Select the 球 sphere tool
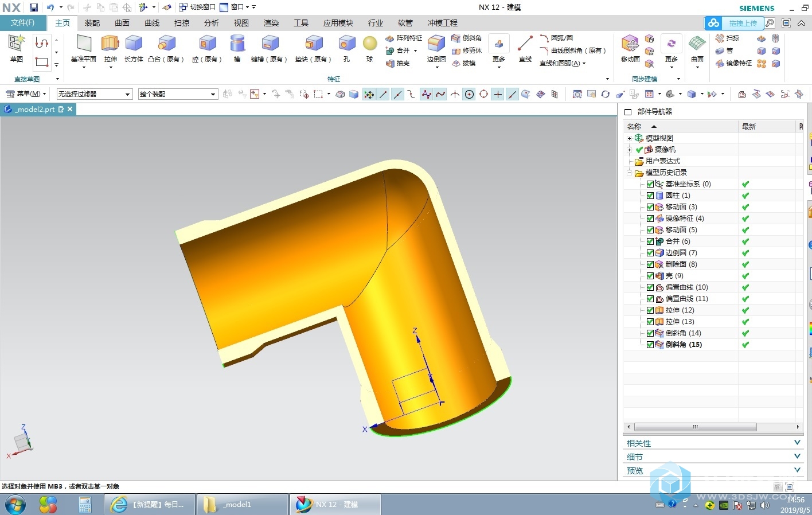The image size is (812, 515). (x=370, y=49)
